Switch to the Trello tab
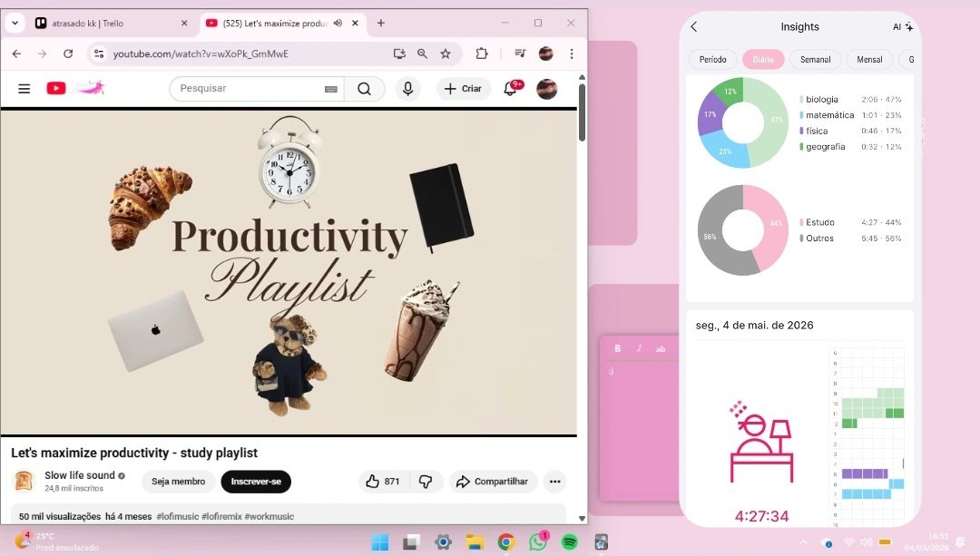The height and width of the screenshot is (556, 980). pyautogui.click(x=112, y=23)
